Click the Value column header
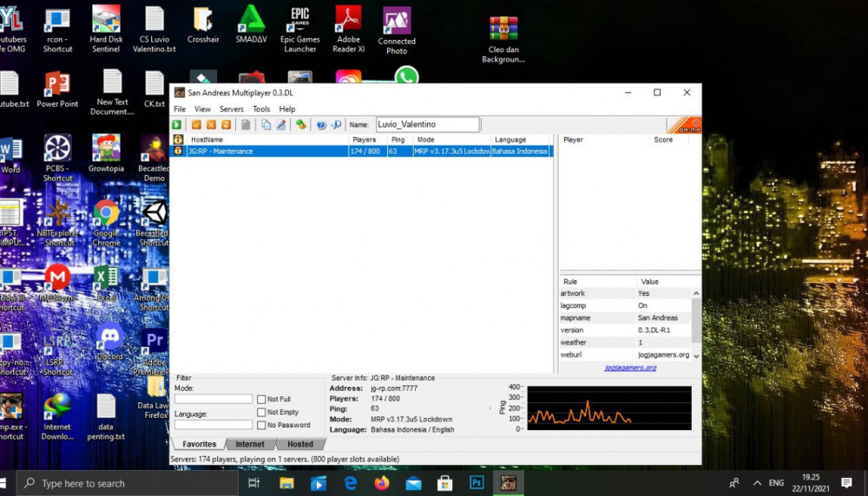 [x=668, y=282]
